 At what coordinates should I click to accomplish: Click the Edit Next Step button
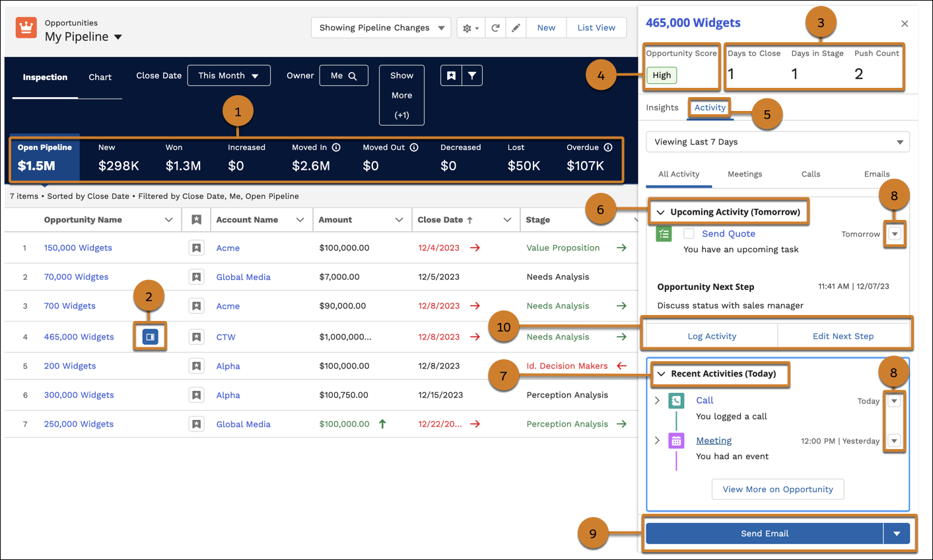tap(843, 336)
